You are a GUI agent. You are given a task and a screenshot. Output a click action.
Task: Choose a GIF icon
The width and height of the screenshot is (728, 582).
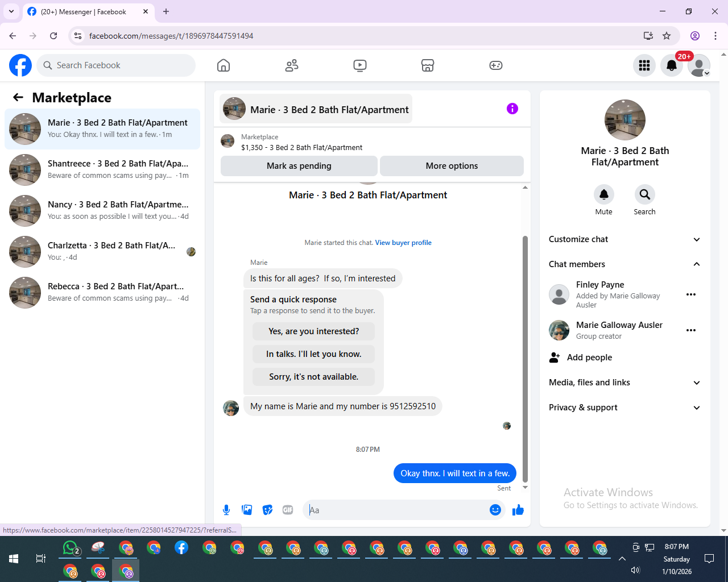(288, 510)
